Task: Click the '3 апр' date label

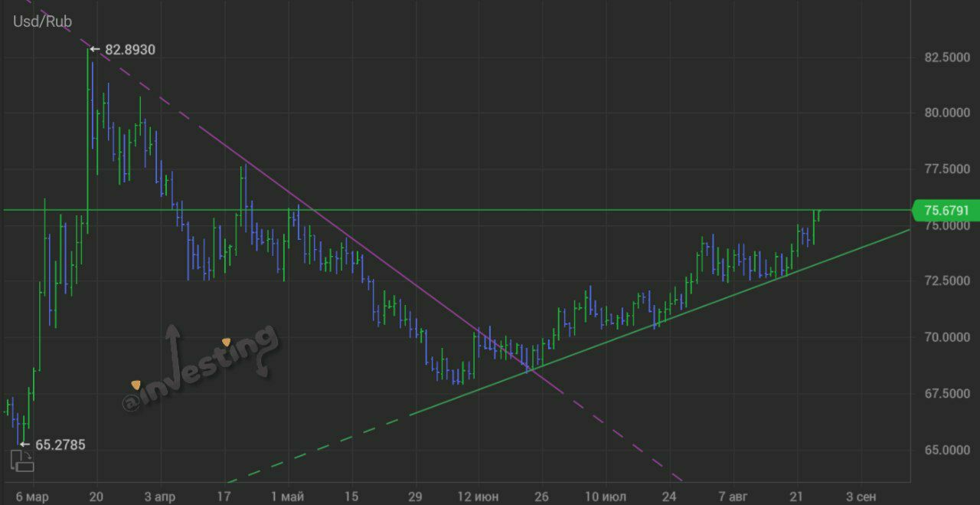Action: 159,497
